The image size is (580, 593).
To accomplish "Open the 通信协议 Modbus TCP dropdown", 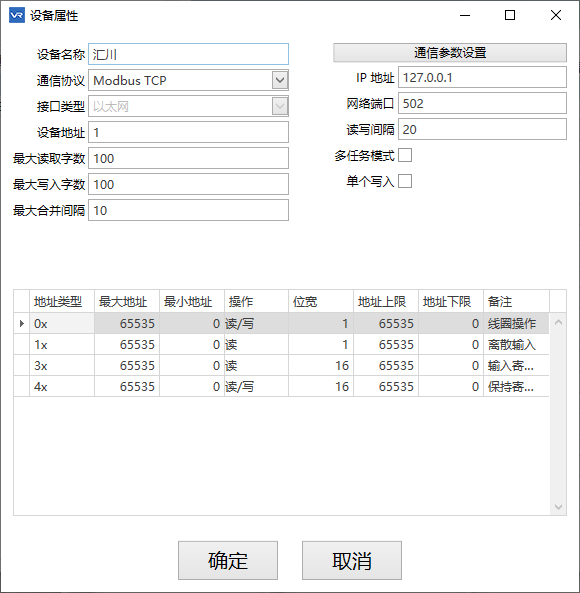I will click(280, 80).
